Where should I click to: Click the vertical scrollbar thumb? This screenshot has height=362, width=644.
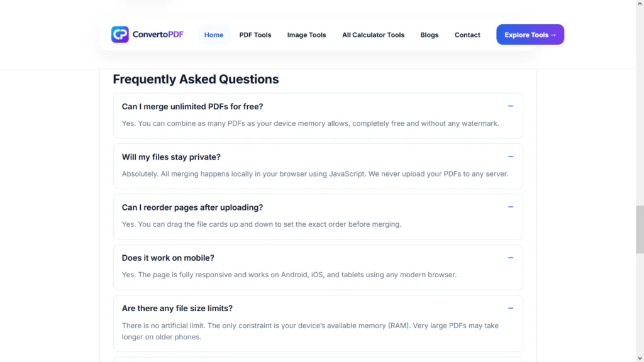click(x=640, y=229)
